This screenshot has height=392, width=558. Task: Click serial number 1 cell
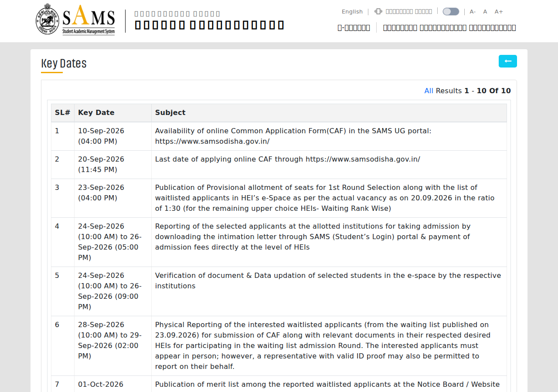(x=63, y=136)
